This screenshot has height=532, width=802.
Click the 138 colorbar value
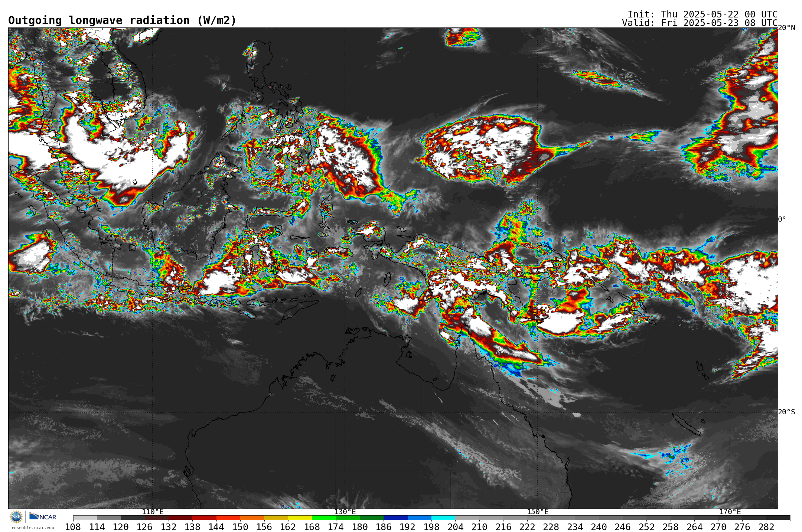pyautogui.click(x=192, y=527)
